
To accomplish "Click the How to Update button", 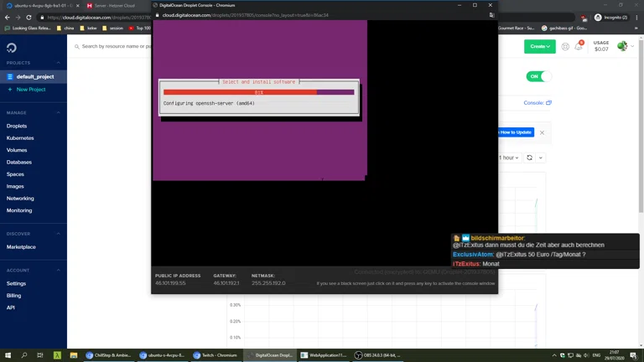I will click(516, 132).
